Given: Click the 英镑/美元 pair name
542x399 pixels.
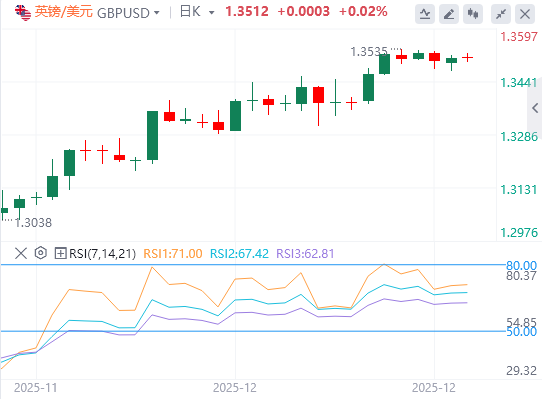Looking at the screenshot, I should pyautogui.click(x=64, y=12).
